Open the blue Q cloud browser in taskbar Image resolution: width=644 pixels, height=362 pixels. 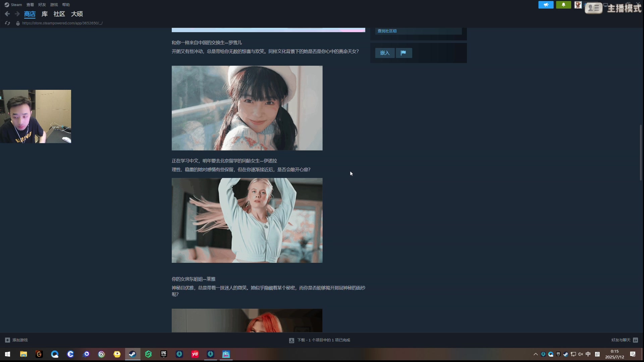[55, 354]
